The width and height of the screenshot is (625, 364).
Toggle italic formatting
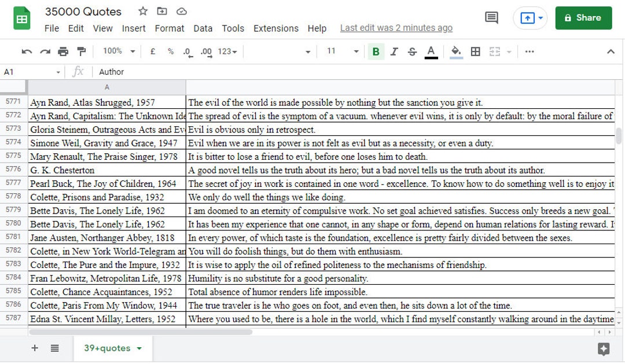click(x=393, y=51)
